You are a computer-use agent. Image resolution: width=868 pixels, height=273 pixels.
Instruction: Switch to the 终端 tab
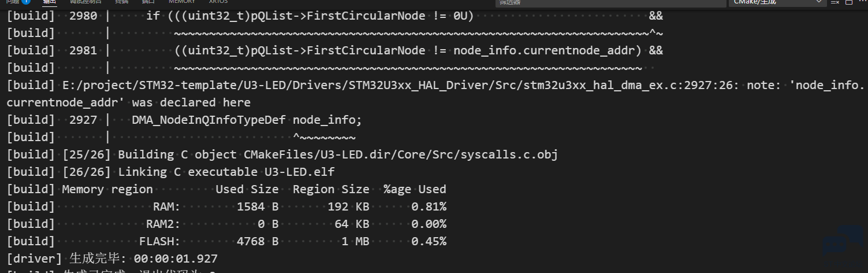coord(122,2)
